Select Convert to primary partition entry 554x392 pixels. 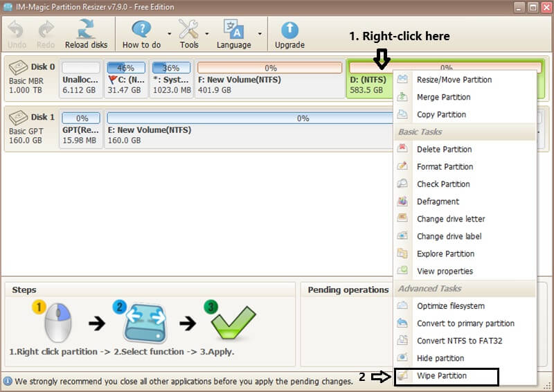[465, 323]
